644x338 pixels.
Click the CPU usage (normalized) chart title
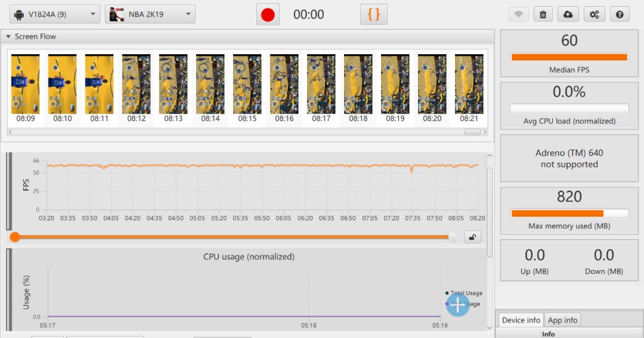[x=249, y=257]
